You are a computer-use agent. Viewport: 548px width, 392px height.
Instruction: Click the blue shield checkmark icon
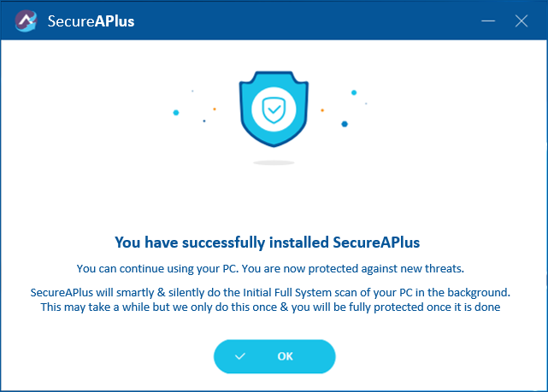click(x=274, y=110)
